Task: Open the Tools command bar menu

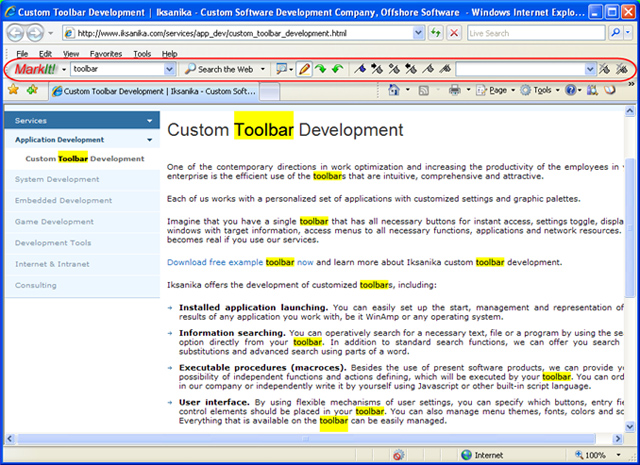Action: [x=539, y=90]
